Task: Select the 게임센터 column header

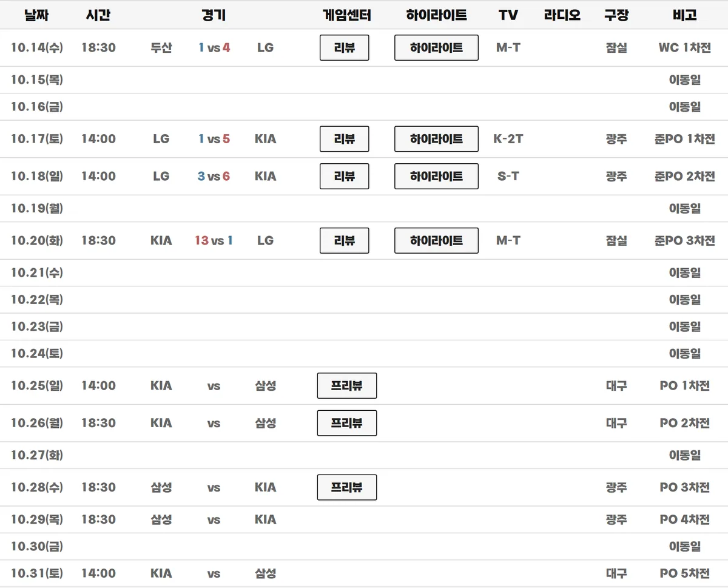Action: point(346,15)
